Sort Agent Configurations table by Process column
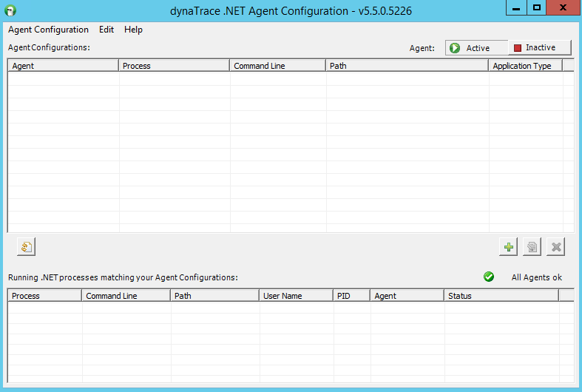582x392 pixels. tap(174, 66)
